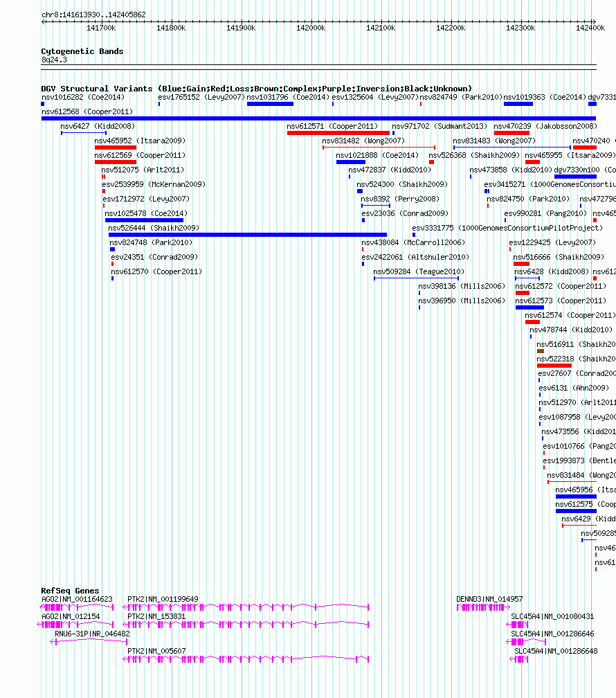Open the esv1325604 (Levy2007) variant
The height and width of the screenshot is (698, 616).
374,97
